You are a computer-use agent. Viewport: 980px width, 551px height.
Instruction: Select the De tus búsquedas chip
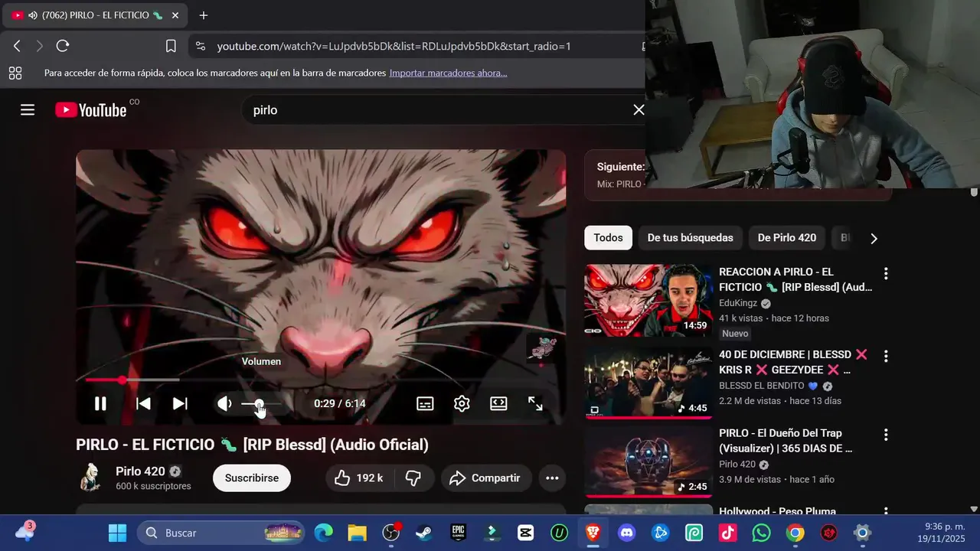(690, 237)
